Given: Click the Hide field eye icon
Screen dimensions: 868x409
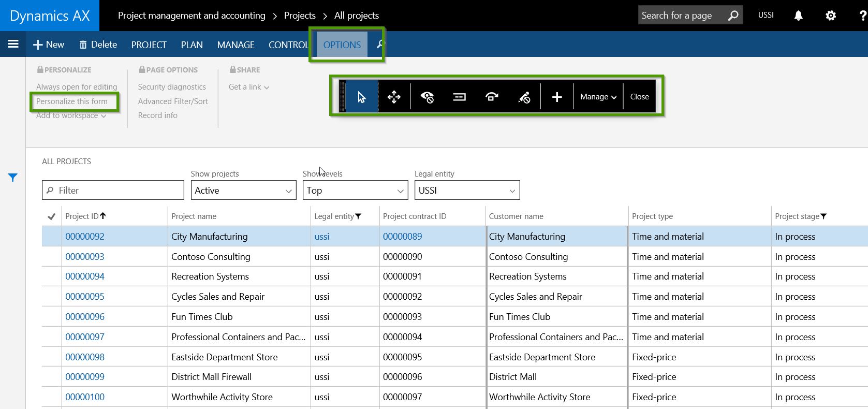Looking at the screenshot, I should coord(427,97).
